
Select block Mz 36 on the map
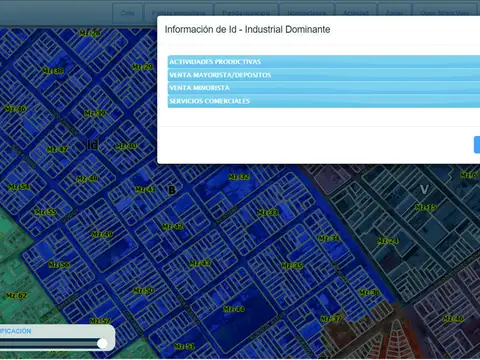tap(369, 293)
